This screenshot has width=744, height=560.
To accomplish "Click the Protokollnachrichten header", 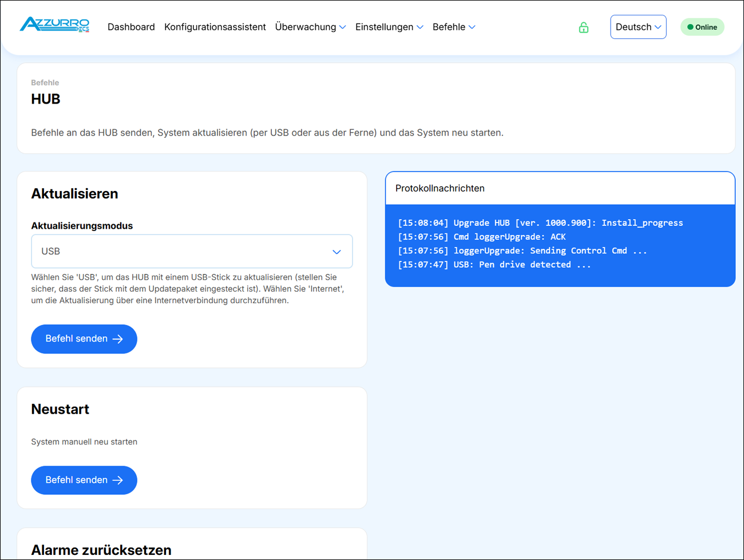I will tap(560, 188).
